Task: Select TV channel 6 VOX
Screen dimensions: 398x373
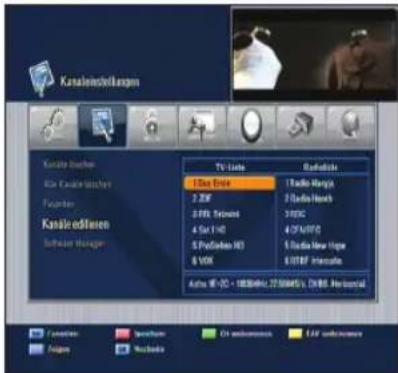Action: click(230, 261)
